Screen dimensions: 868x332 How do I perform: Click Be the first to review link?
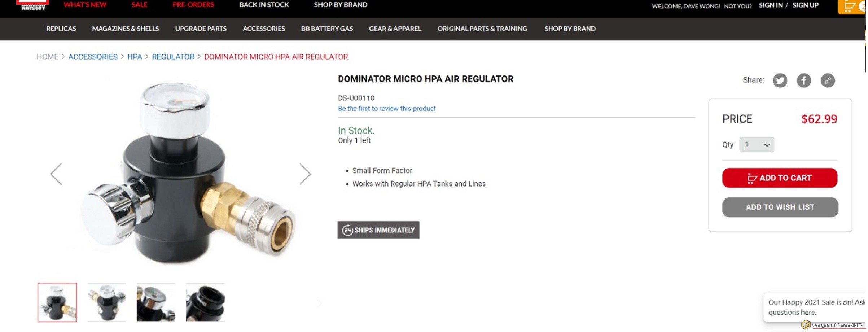pyautogui.click(x=386, y=108)
